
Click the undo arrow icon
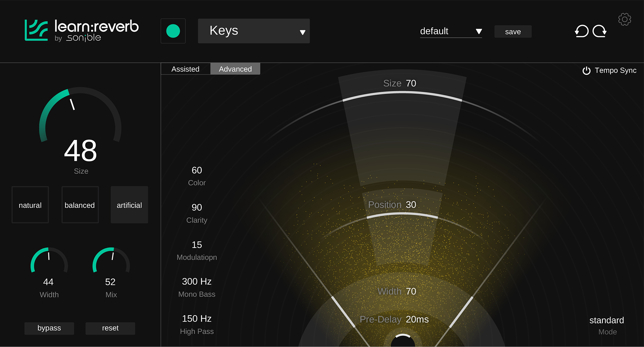click(x=582, y=31)
